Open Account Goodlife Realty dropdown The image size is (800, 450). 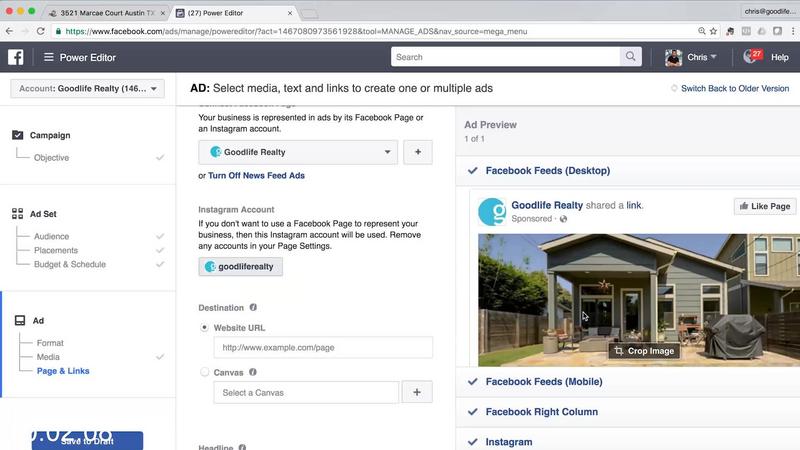[x=87, y=88]
